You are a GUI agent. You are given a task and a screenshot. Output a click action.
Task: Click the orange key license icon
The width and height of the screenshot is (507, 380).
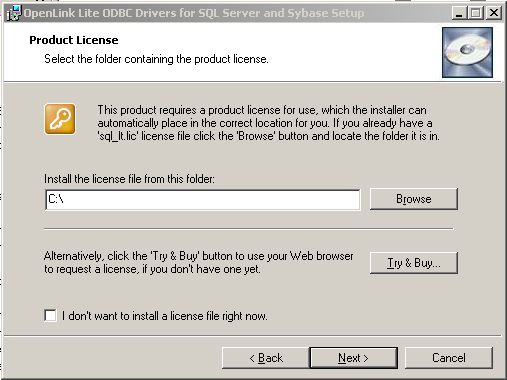pyautogui.click(x=60, y=119)
